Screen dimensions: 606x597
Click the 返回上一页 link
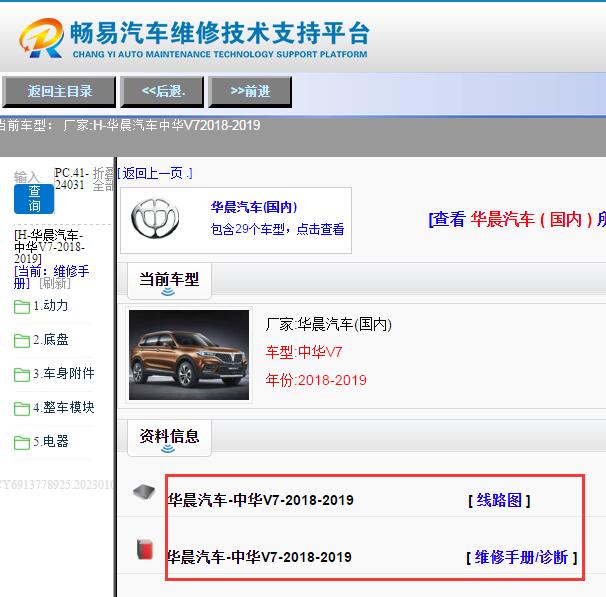[155, 173]
